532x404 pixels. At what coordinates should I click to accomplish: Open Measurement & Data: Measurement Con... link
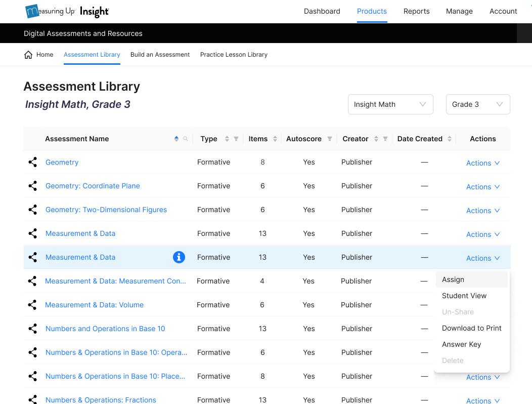pyautogui.click(x=115, y=281)
